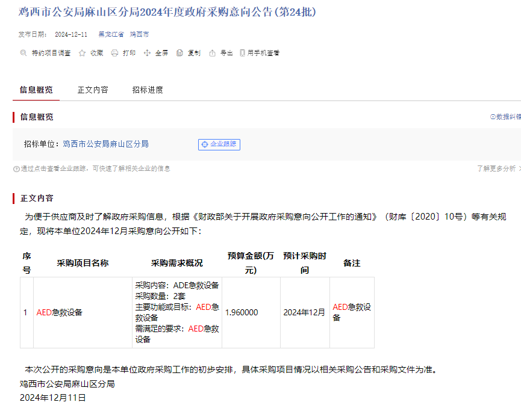The image size is (521, 420).
Task: Open the 鸡西市公安局麻山区分局 bidder link
Action: [x=105, y=144]
